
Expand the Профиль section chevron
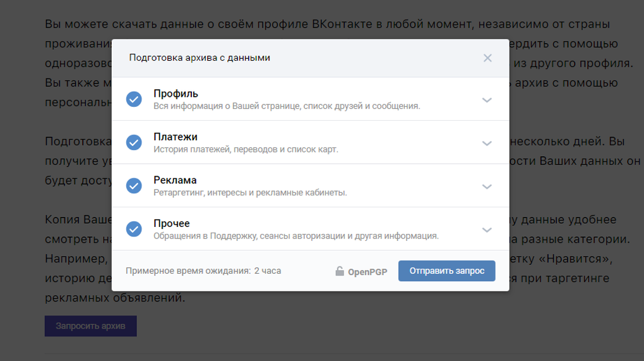[487, 100]
